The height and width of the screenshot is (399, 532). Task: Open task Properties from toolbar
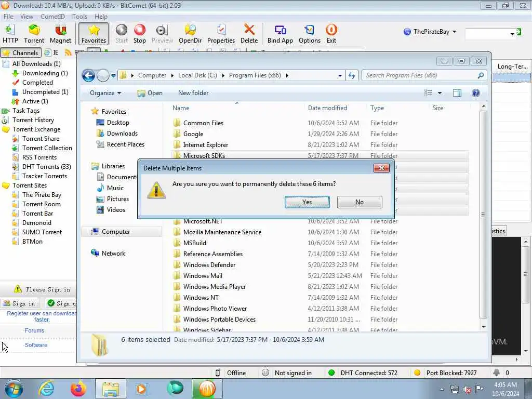click(221, 34)
